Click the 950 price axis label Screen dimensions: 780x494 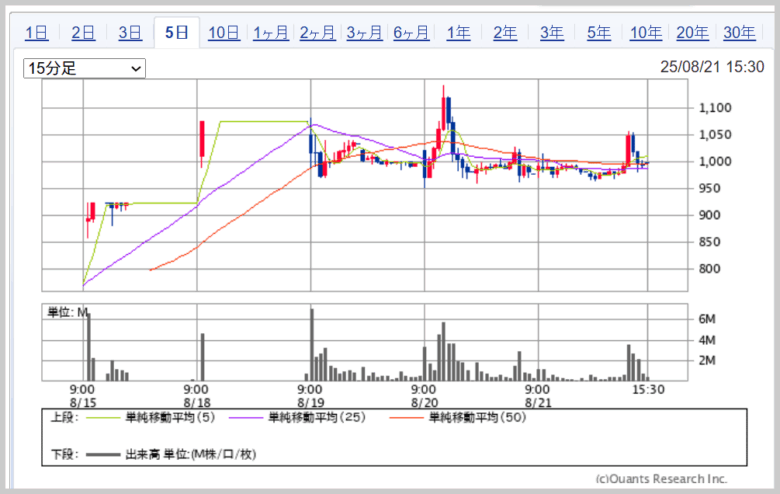[x=709, y=189]
